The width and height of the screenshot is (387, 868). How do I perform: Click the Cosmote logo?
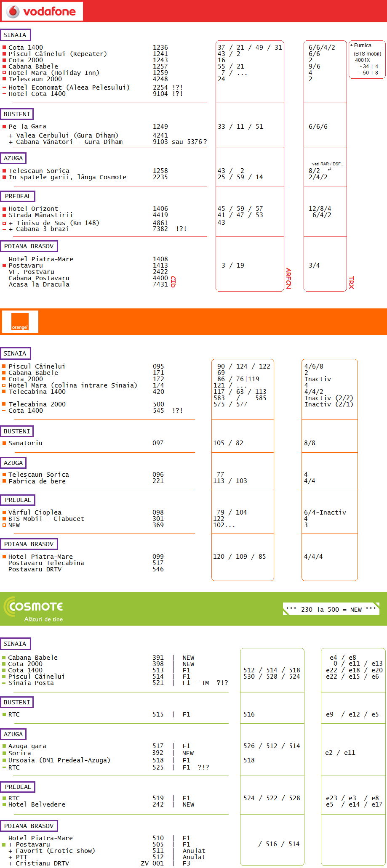33,609
